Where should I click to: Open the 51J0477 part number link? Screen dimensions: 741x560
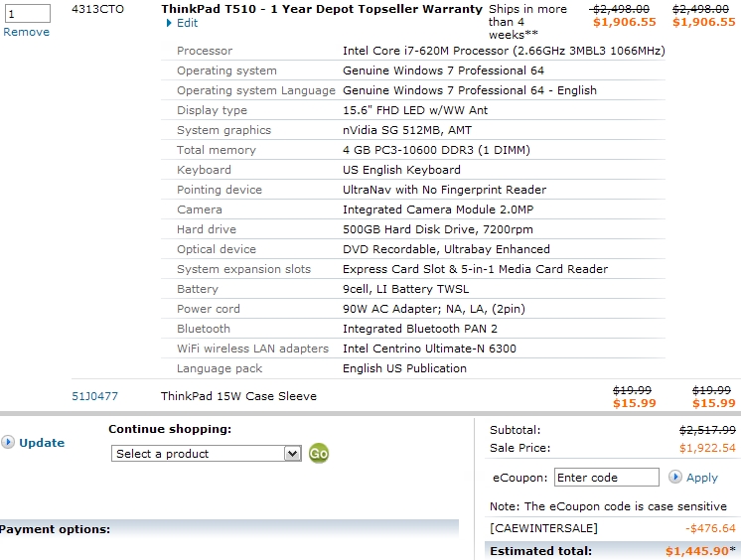pos(94,396)
